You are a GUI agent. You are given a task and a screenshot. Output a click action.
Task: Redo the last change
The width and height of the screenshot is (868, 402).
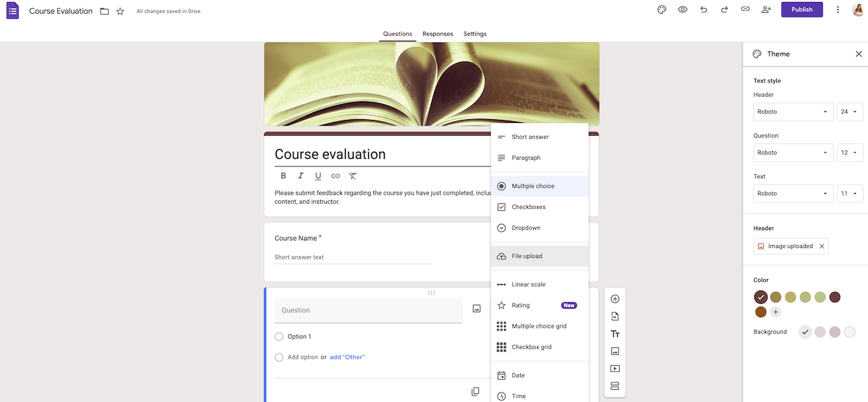pyautogui.click(x=724, y=9)
